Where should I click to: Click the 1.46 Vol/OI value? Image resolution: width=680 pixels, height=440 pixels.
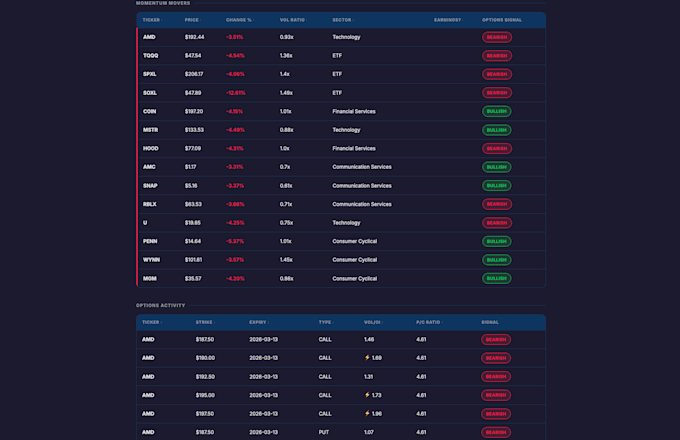pos(369,339)
